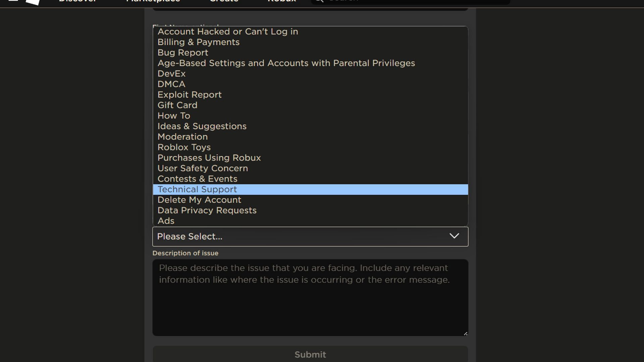Choose Age-Based Settings and Accounts option
Image resolution: width=644 pixels, height=362 pixels.
[310, 63]
